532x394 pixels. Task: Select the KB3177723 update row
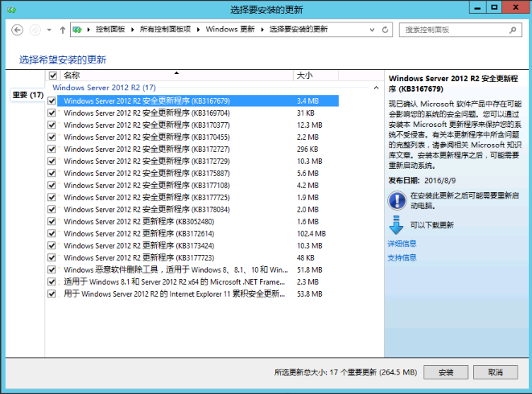point(198,257)
